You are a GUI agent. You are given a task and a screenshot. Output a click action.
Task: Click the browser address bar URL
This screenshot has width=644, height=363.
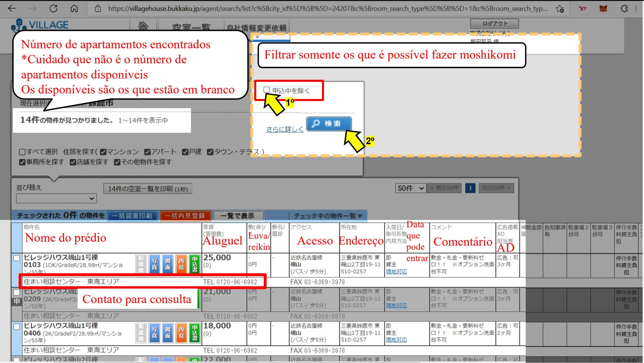click(327, 9)
